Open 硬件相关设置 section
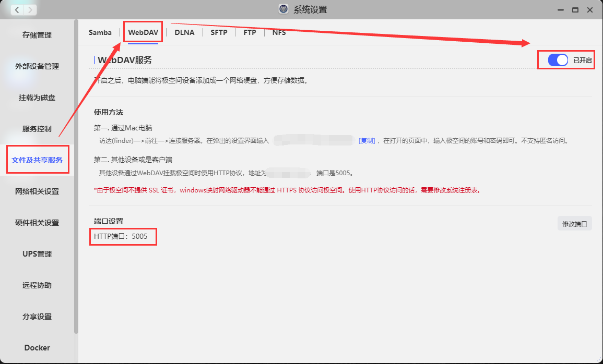 click(x=37, y=223)
